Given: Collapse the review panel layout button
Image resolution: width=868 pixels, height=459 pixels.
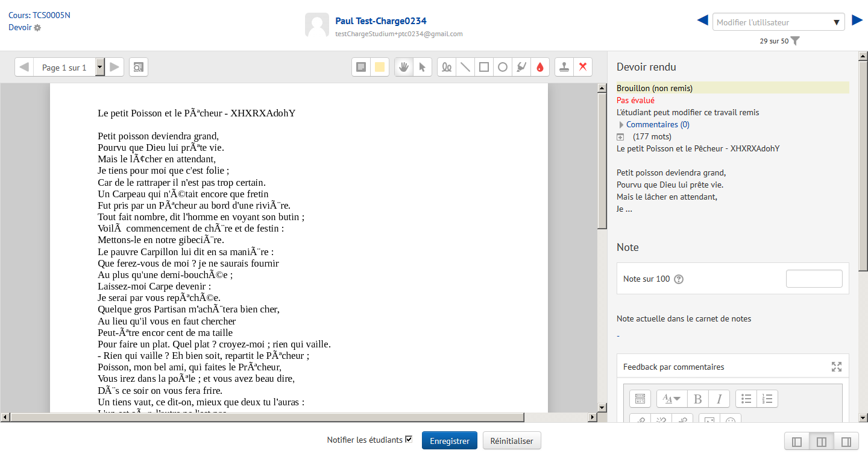Looking at the screenshot, I should pos(797,442).
